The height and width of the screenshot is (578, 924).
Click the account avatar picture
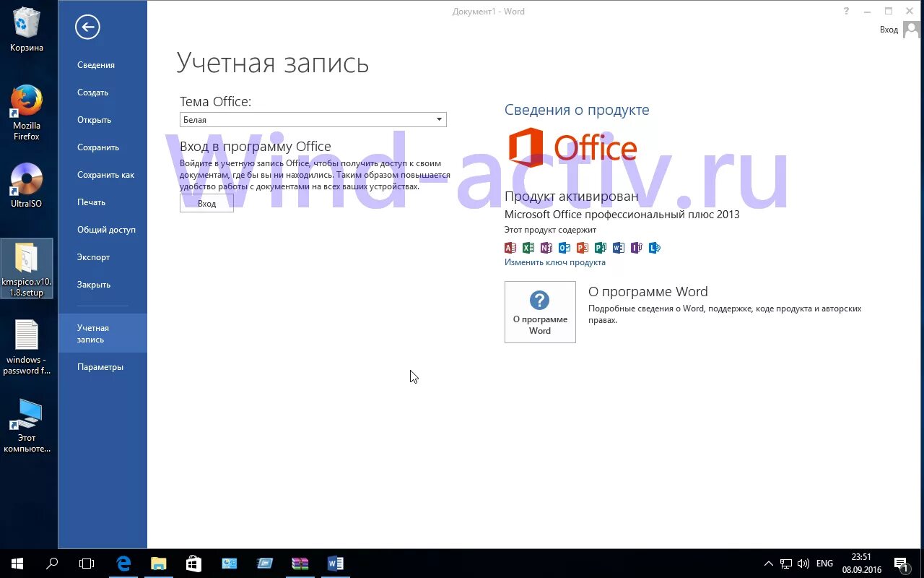(x=912, y=30)
